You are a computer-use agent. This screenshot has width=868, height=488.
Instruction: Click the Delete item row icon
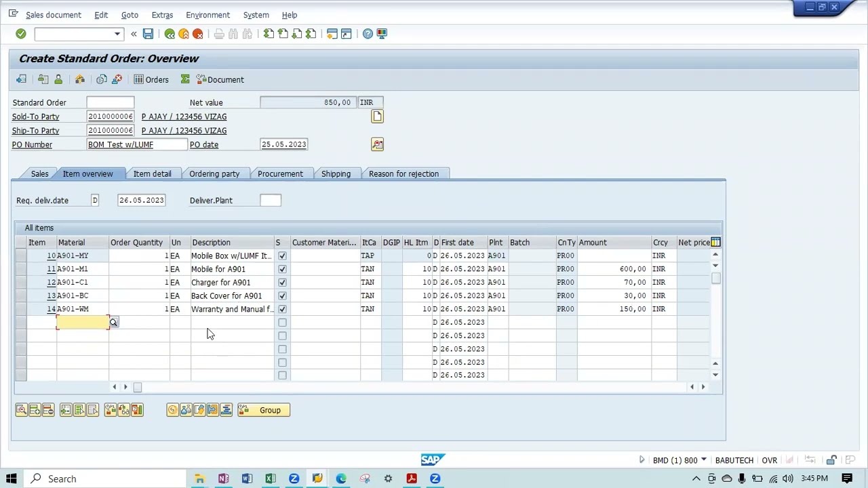point(48,410)
